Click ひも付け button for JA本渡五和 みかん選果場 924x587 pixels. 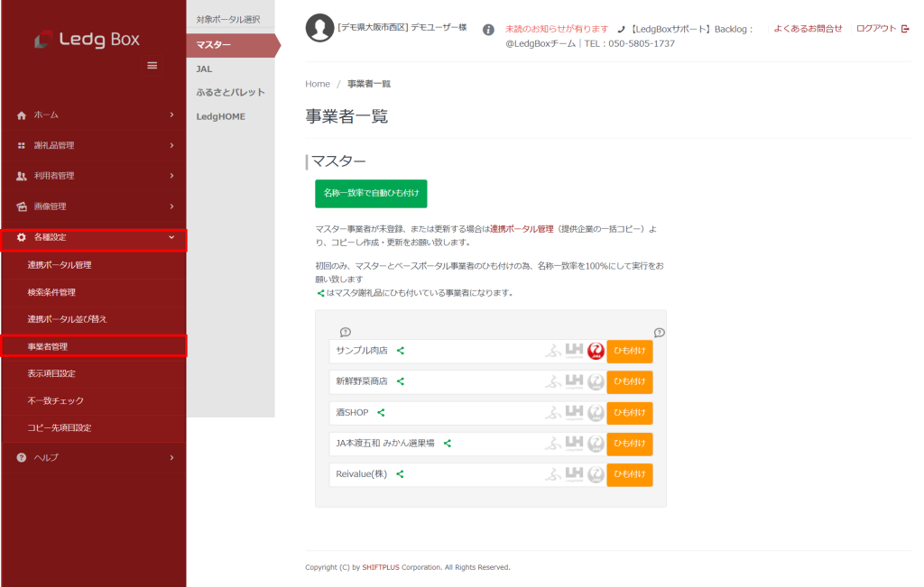click(629, 445)
